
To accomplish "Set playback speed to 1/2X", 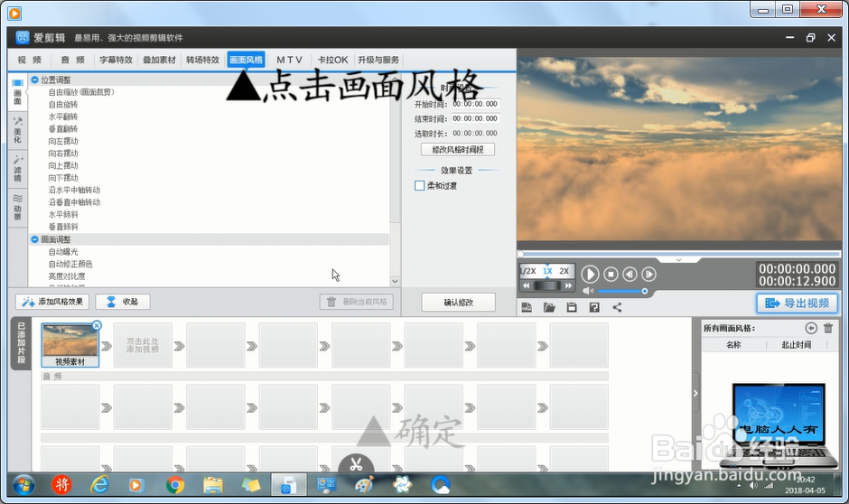I will [x=527, y=271].
